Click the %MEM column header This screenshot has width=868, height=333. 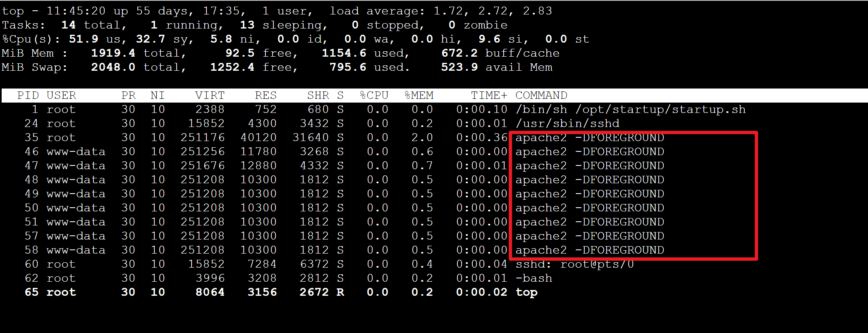tap(418, 96)
